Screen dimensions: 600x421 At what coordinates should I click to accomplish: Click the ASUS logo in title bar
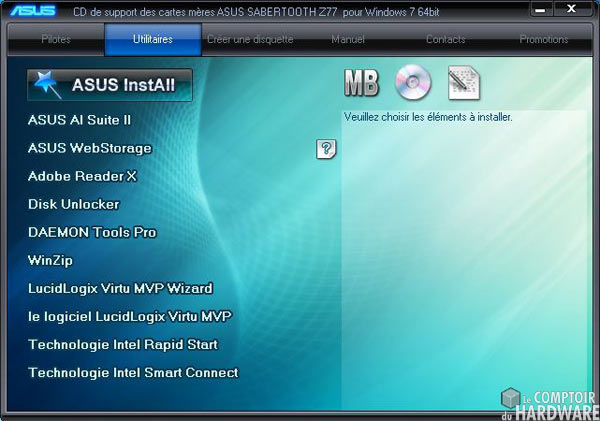(33, 11)
